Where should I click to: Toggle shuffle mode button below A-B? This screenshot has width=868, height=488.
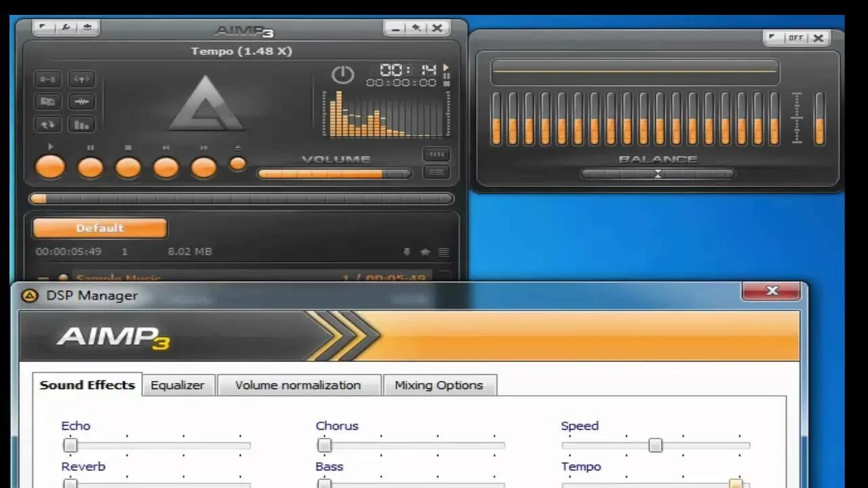click(x=47, y=102)
